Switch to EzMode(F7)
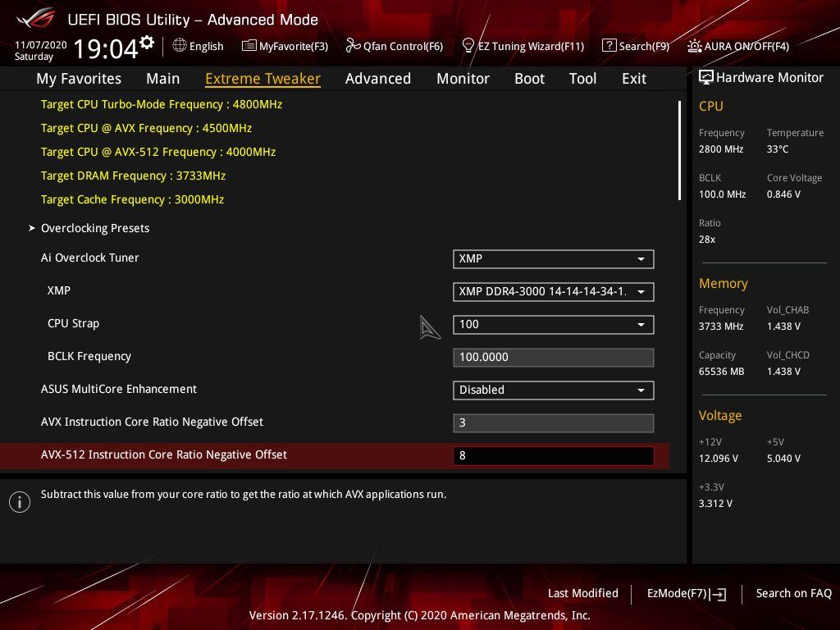This screenshot has width=840, height=630. pyautogui.click(x=687, y=594)
